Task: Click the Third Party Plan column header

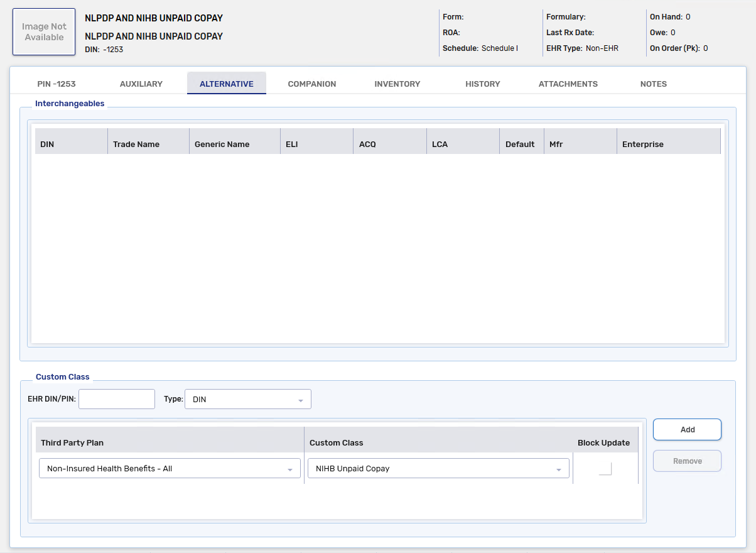Action: point(170,440)
